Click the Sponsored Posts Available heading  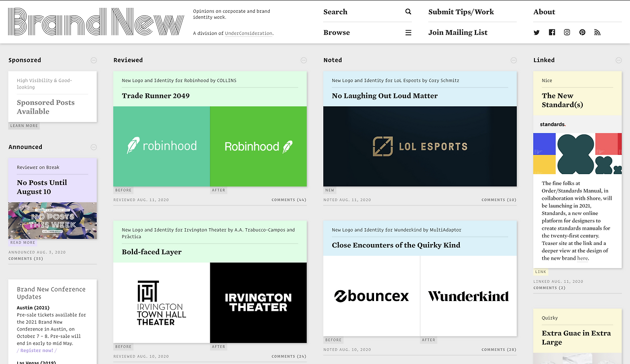click(46, 107)
